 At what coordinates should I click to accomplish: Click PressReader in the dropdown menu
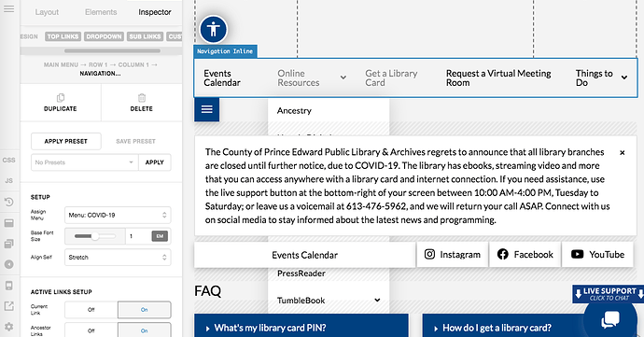coord(301,274)
